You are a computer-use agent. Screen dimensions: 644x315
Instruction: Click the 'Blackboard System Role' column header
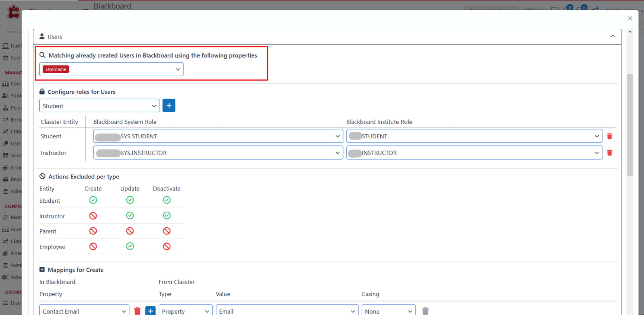tap(125, 122)
